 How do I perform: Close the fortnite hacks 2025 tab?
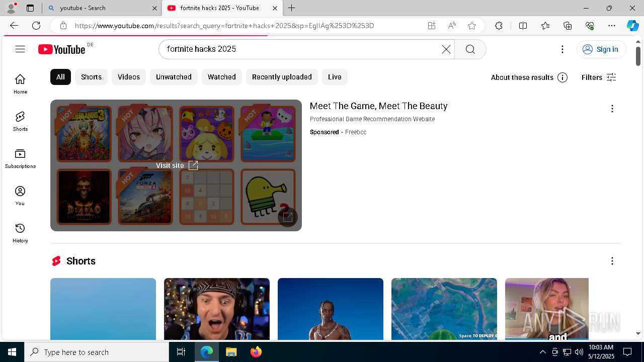tap(275, 8)
